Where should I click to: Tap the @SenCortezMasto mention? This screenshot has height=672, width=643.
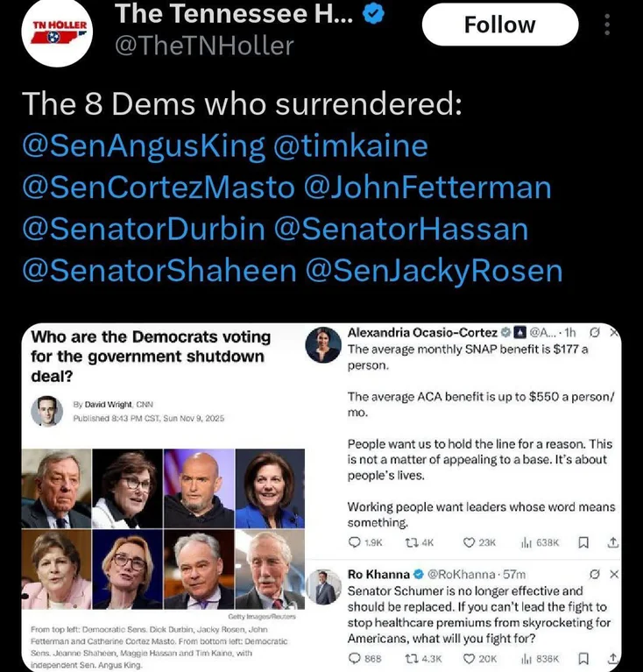click(x=157, y=187)
